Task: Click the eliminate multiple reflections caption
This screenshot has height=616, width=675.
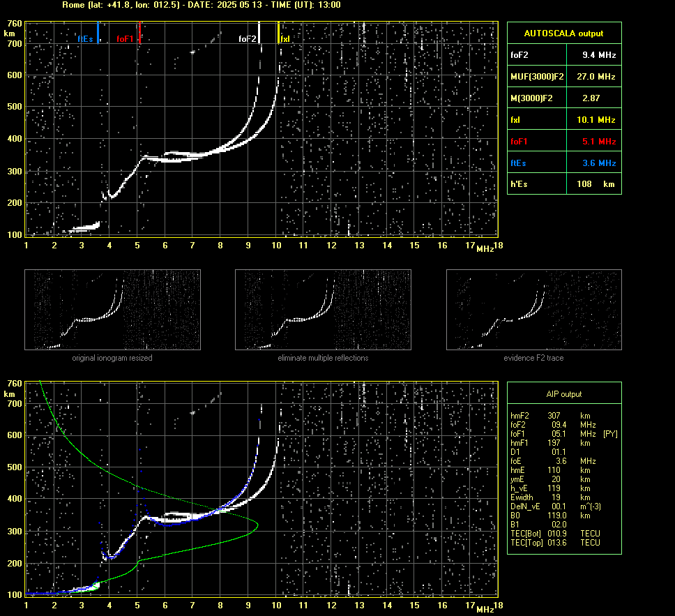Action: tap(323, 358)
